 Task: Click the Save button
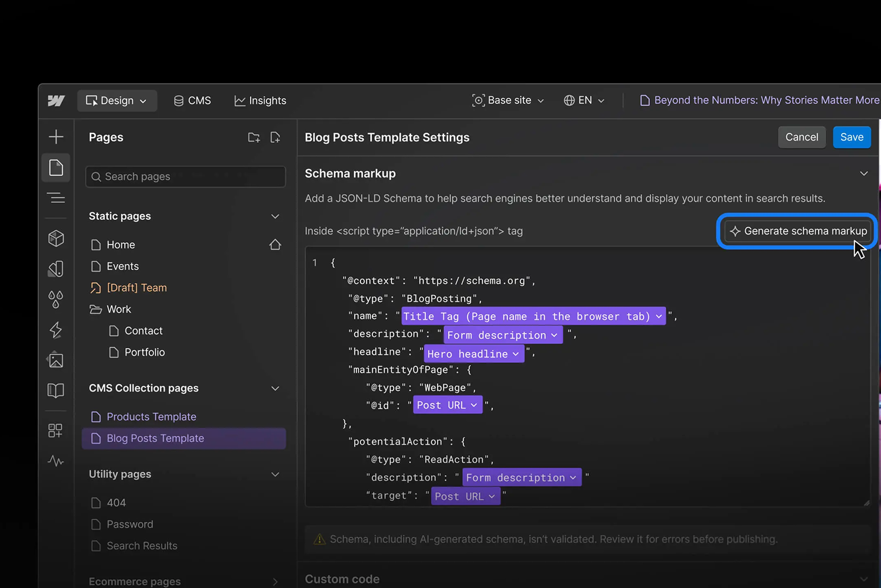pos(851,137)
